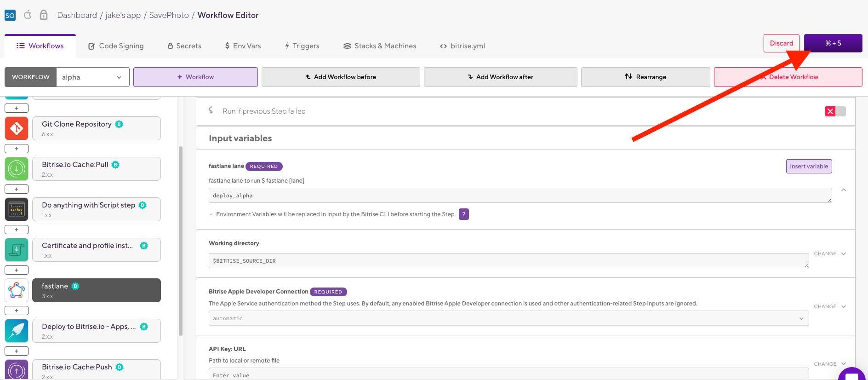
Task: Toggle Run if previous Step failed
Action: [835, 111]
